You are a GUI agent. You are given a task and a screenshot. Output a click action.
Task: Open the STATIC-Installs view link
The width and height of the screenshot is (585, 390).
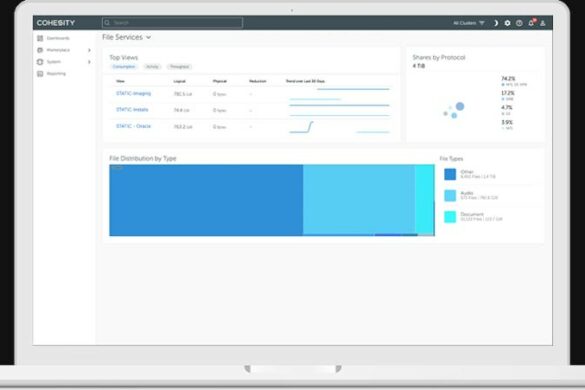132,110
